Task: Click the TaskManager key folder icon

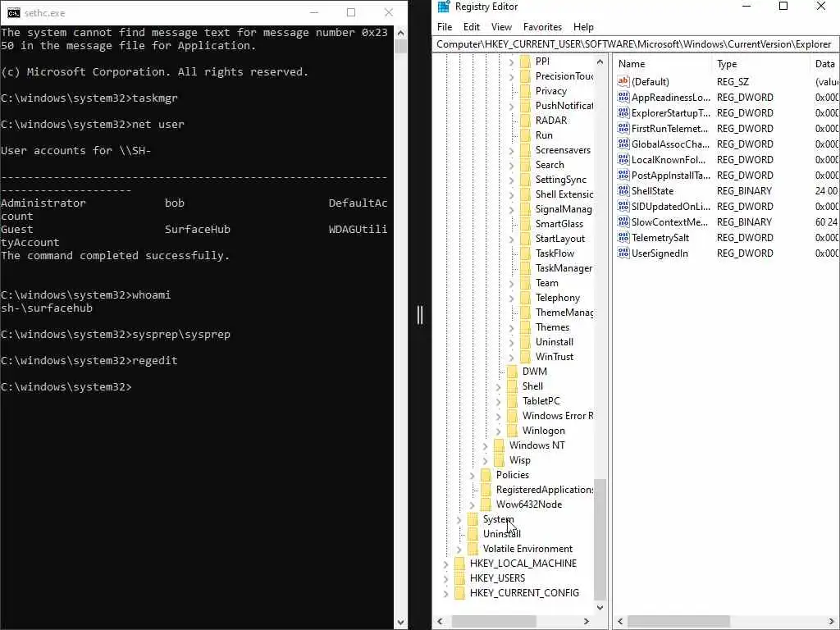Action: [x=526, y=268]
